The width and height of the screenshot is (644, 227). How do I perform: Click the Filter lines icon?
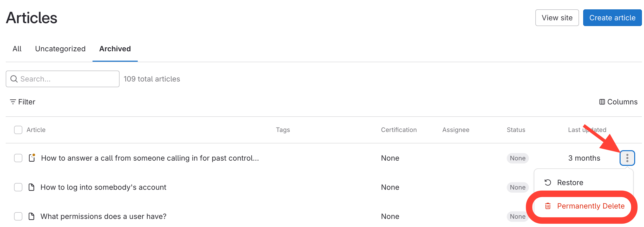(13, 102)
